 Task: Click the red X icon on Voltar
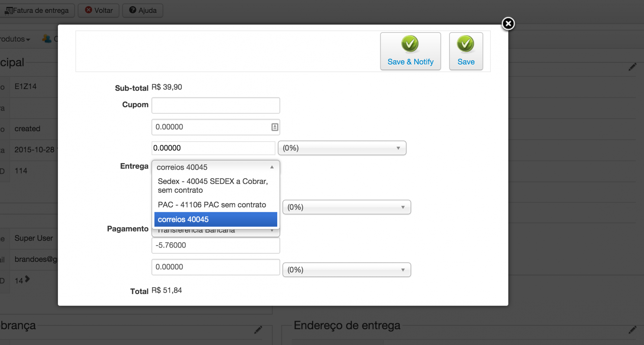tap(89, 10)
